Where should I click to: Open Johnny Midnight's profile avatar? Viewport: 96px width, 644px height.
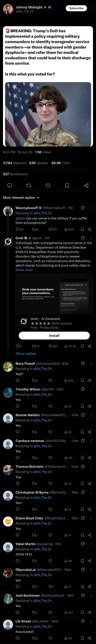coord(8,9)
